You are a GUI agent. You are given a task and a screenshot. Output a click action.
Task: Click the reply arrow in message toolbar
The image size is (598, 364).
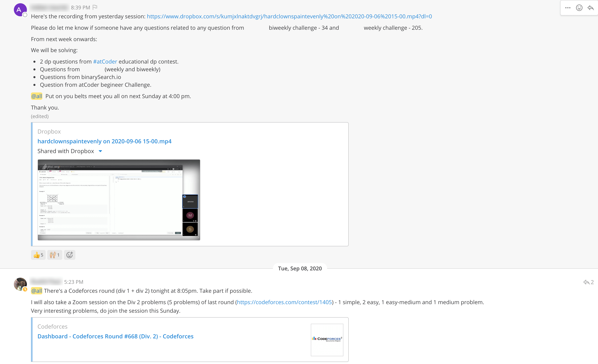(x=590, y=8)
